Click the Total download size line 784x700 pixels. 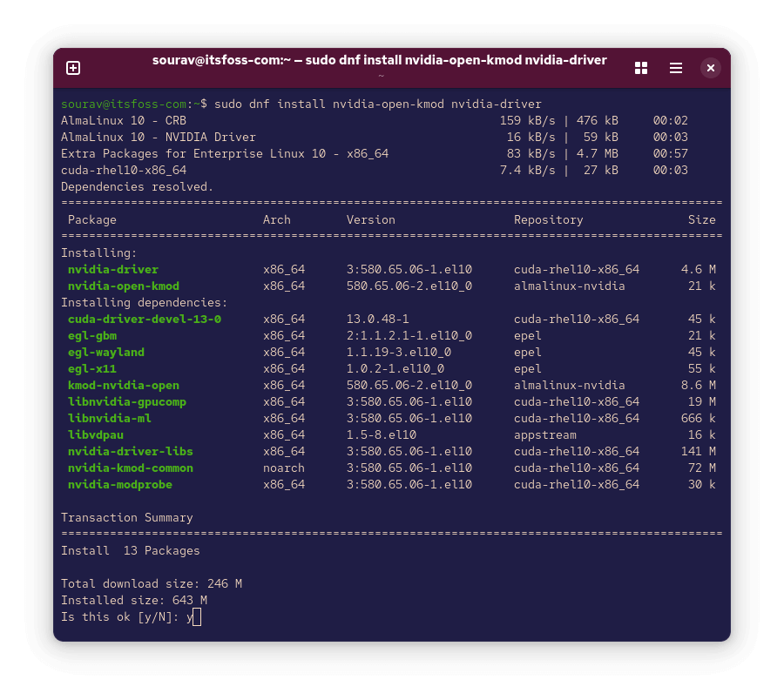pyautogui.click(x=152, y=584)
